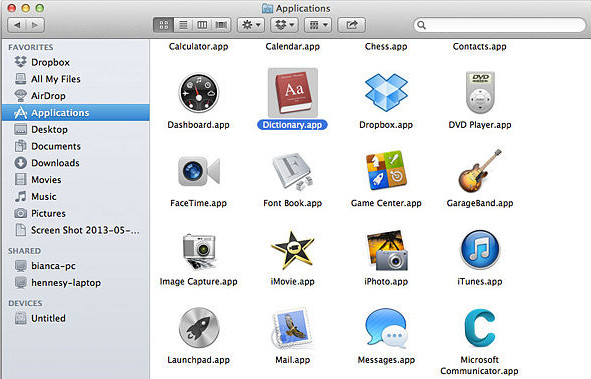Open the Dropbox toolbar dropdown
The width and height of the screenshot is (591, 379).
click(285, 25)
